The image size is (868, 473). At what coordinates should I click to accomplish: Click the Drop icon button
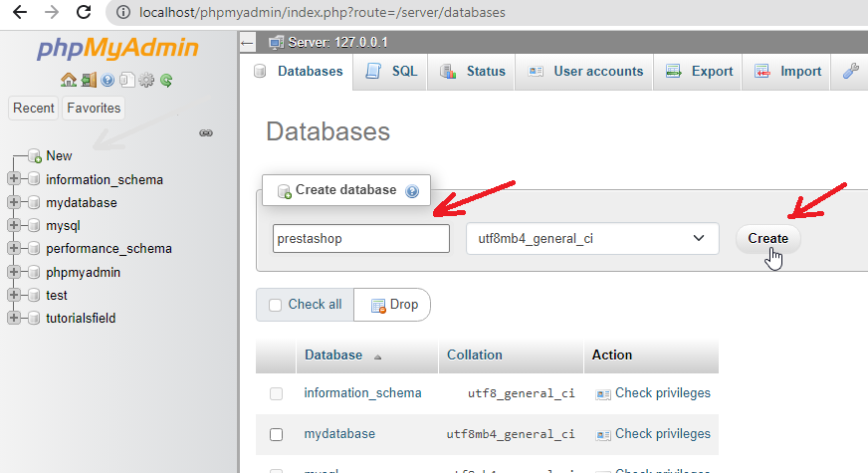tap(392, 305)
